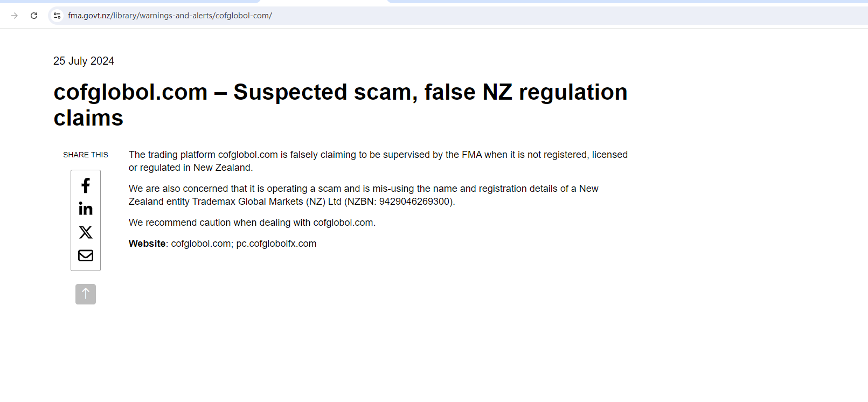Click the Trademax Global Markets (NZ) Ltd name
This screenshot has height=402, width=868.
click(267, 202)
